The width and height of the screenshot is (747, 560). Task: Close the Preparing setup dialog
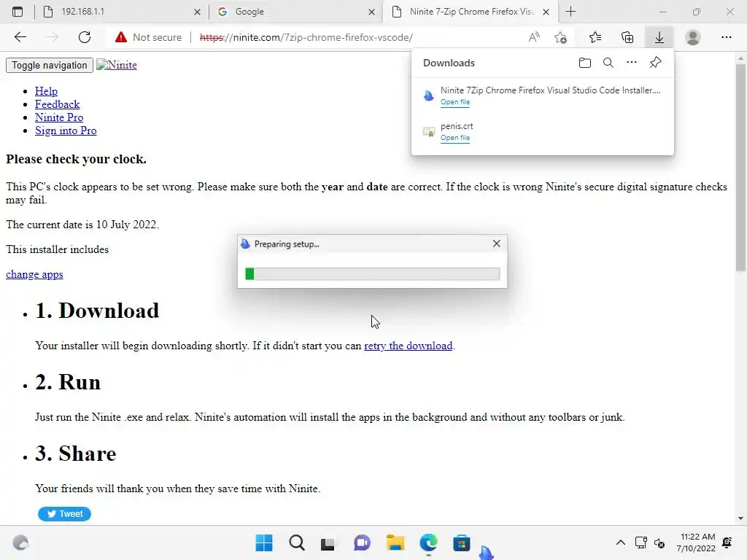coord(496,244)
